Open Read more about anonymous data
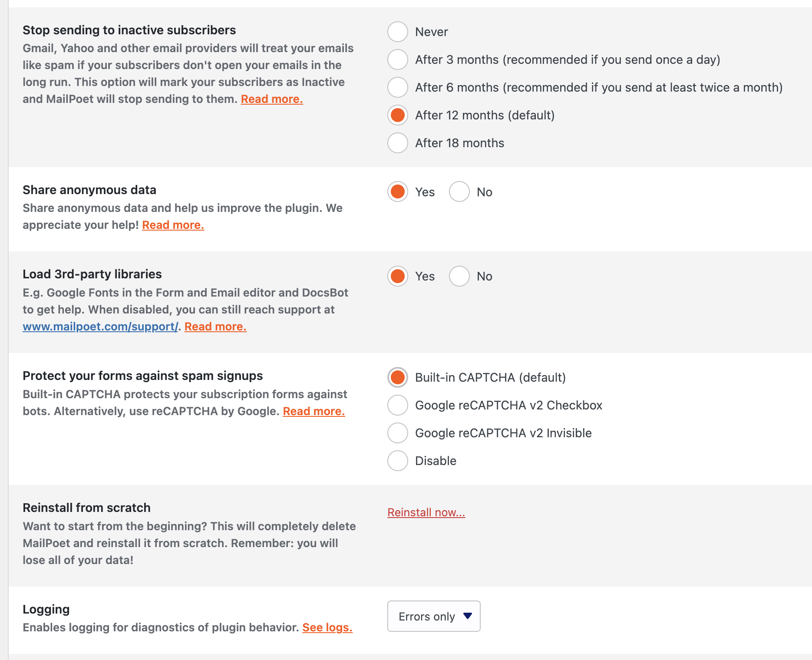This screenshot has height=660, width=812. tap(173, 225)
